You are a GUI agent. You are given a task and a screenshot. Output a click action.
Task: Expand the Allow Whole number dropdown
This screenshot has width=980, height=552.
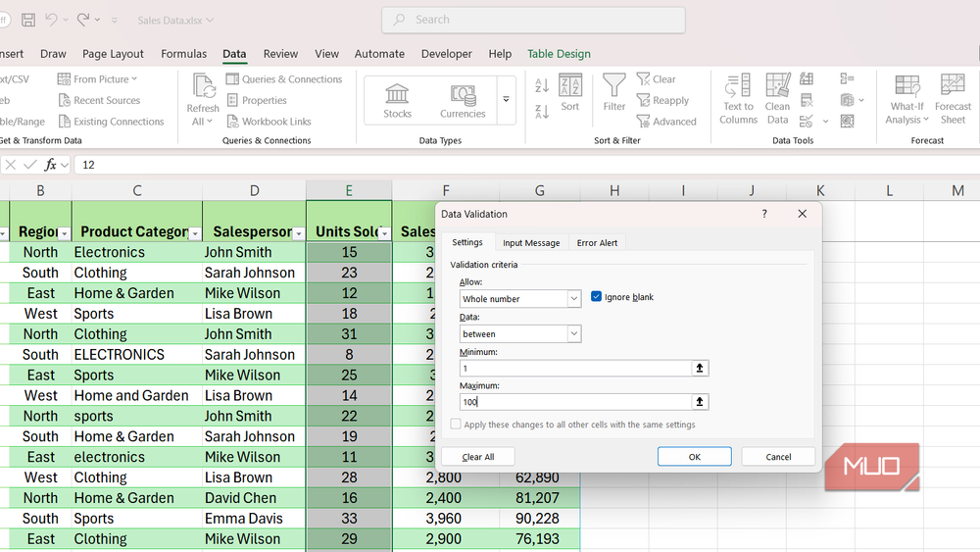click(573, 299)
